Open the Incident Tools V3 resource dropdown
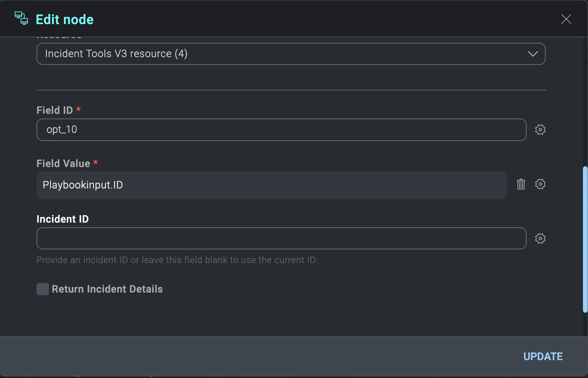The height and width of the screenshot is (378, 588). point(291,54)
